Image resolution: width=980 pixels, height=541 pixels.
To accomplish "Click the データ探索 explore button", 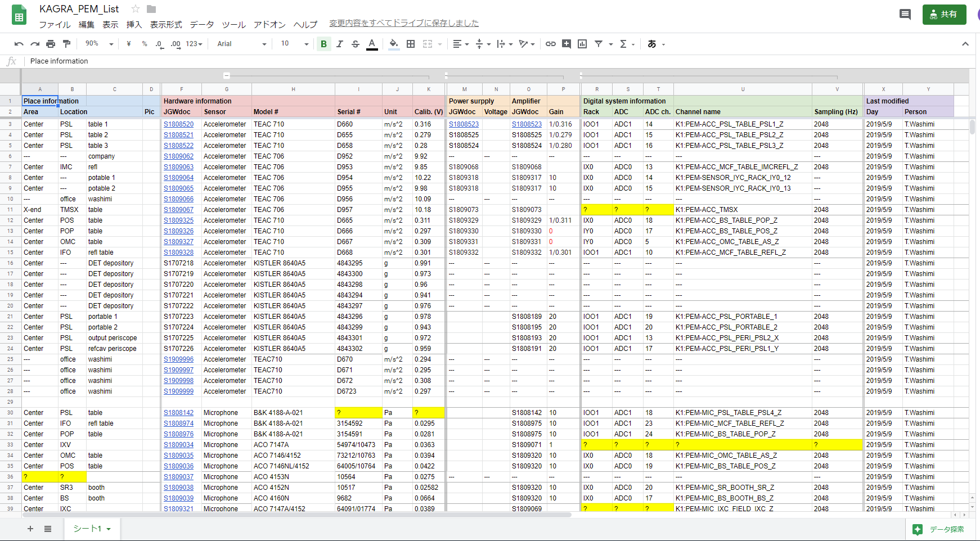I will coord(939,529).
